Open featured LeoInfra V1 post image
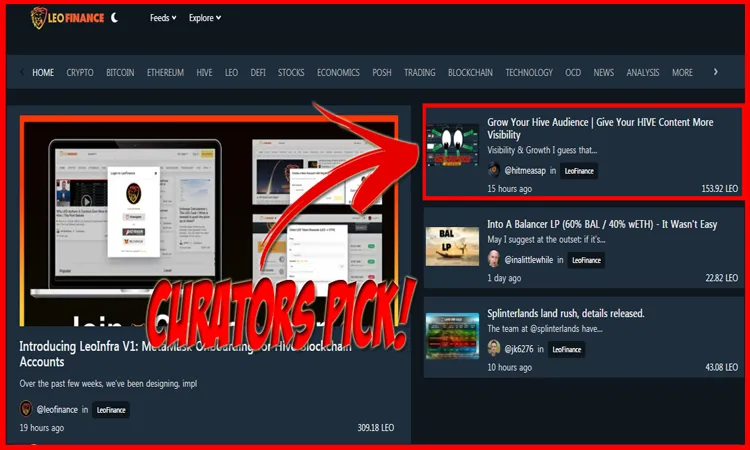This screenshot has width=750, height=450. 209,221
